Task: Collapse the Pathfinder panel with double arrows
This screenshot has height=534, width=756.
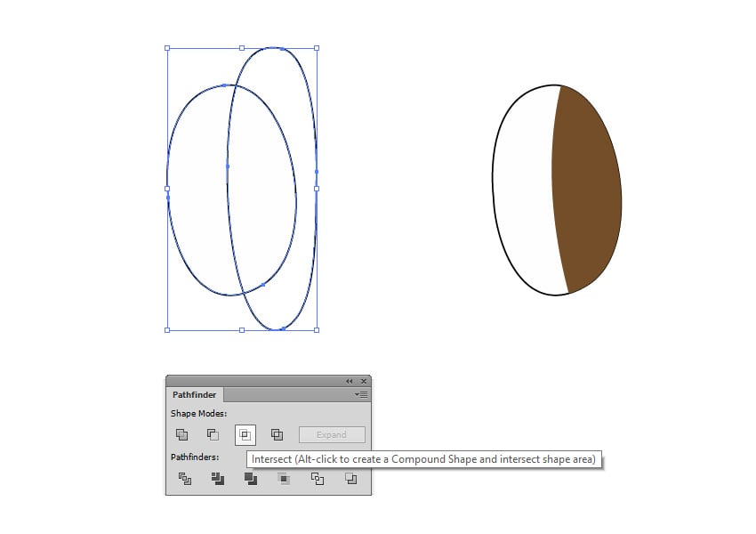Action: click(x=349, y=381)
